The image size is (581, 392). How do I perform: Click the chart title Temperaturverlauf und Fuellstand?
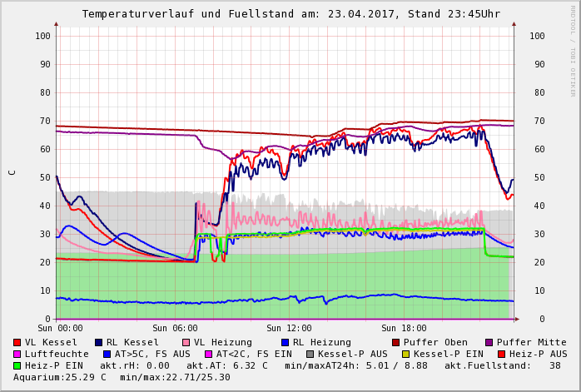[290, 14]
